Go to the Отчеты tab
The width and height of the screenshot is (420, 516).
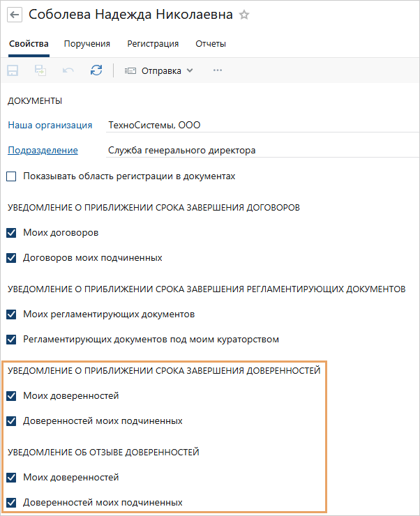tap(211, 43)
